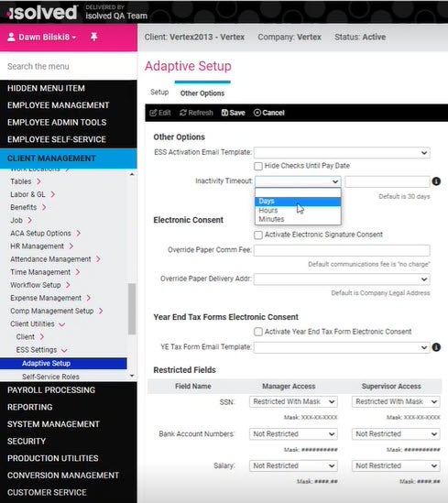Open Override Paper Delivery Addr dropdown
The height and width of the screenshot is (503, 448).
[x=342, y=279]
